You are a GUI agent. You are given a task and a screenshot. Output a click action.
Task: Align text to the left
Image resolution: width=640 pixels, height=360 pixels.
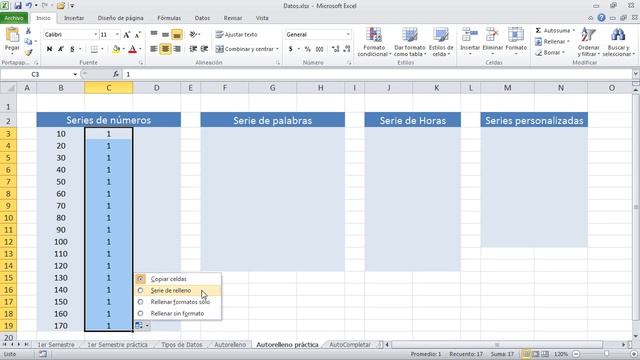coord(154,49)
